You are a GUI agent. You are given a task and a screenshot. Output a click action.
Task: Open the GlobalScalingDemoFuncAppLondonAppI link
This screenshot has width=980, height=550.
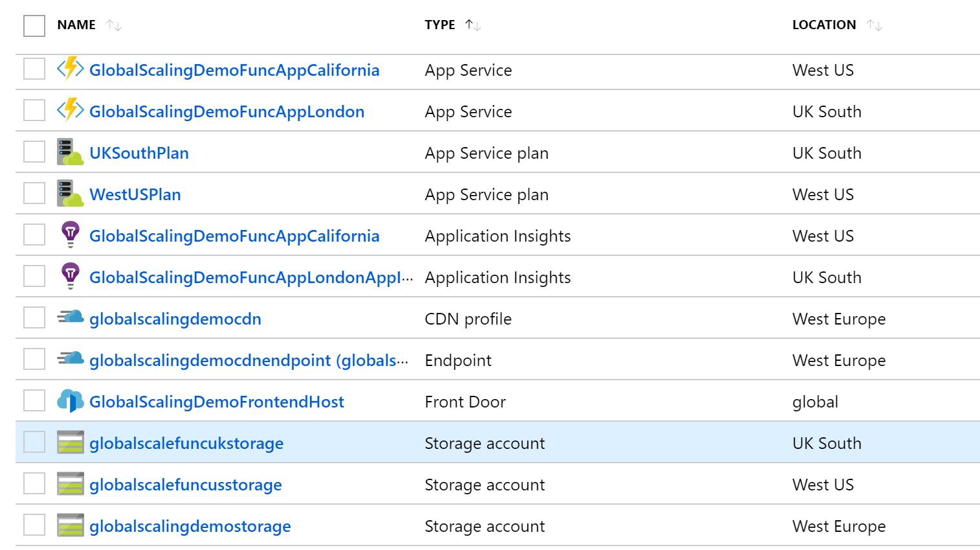point(251,277)
